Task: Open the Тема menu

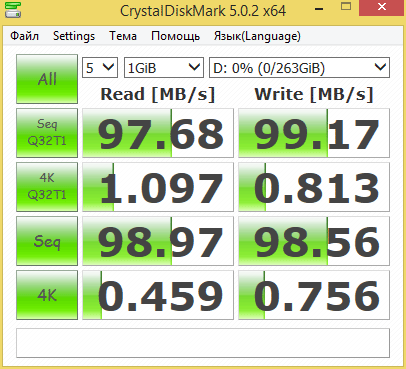Action: pos(123,36)
